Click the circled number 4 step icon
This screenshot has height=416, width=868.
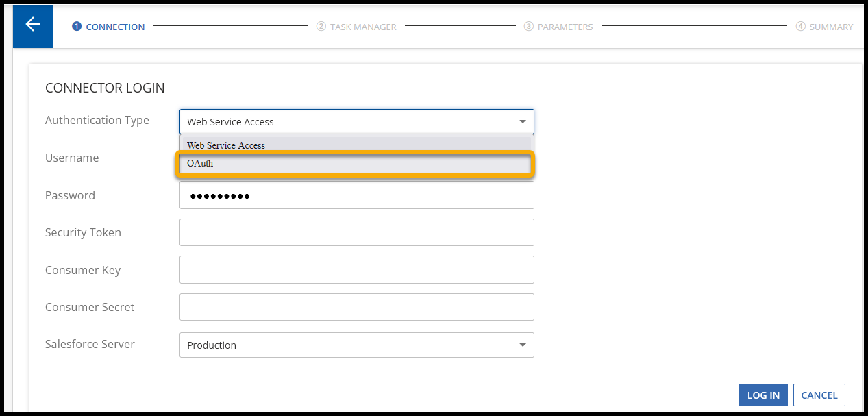click(800, 27)
